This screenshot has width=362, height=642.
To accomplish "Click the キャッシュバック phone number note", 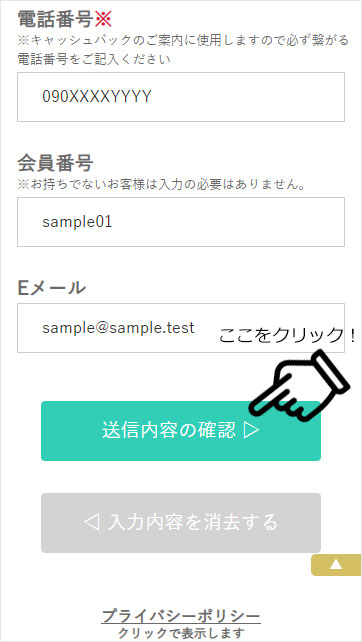I will (183, 41).
